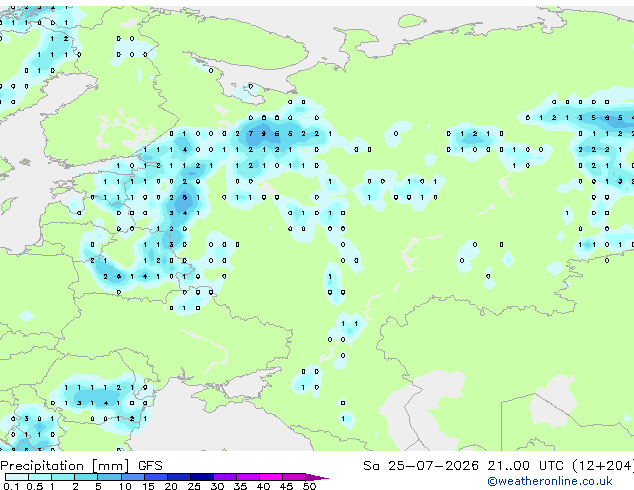The width and height of the screenshot is (634, 490).
Task: Pick the legend swatch between 30 and 35
Action: pos(225,477)
